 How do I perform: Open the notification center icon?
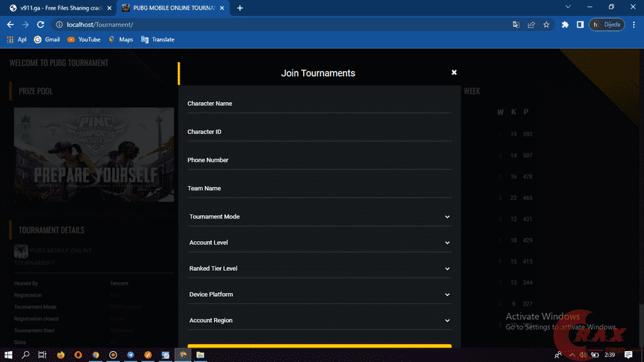pos(628,355)
